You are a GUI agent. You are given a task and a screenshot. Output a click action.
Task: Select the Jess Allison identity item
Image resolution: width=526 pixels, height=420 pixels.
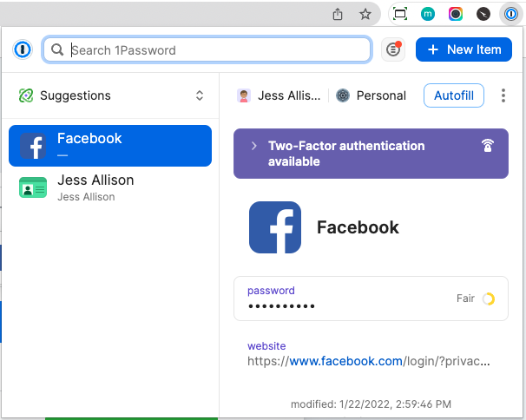coord(110,187)
